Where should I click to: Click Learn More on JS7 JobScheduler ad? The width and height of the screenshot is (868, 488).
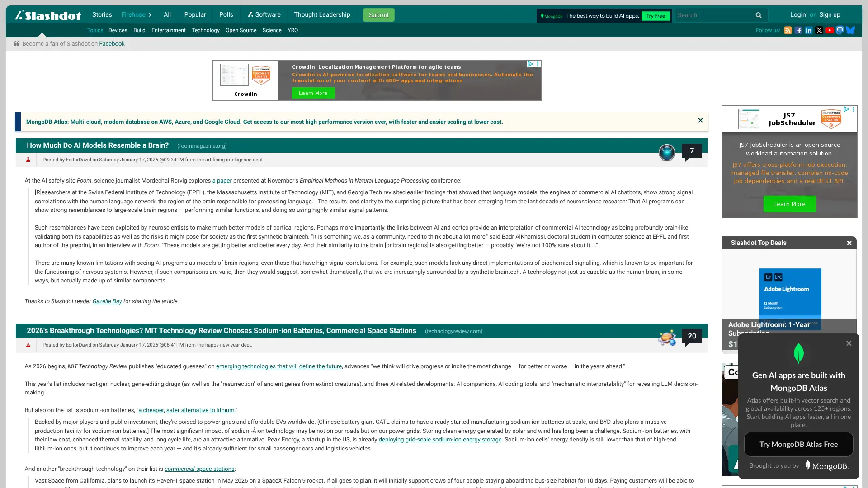point(789,204)
